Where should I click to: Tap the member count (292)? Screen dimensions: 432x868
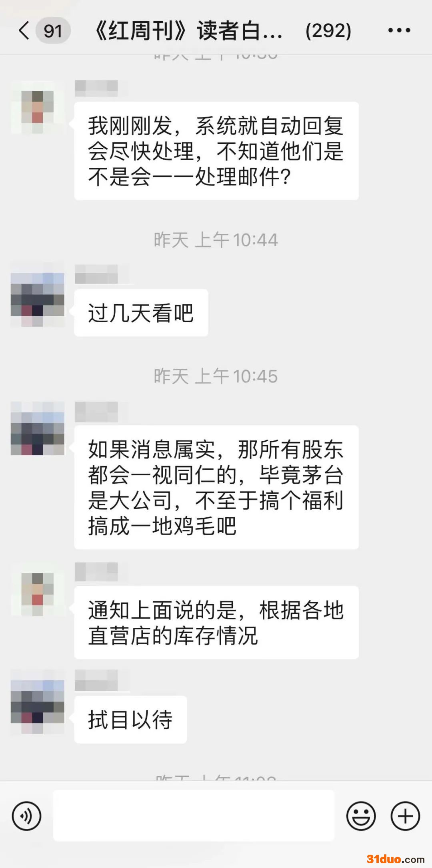[x=328, y=30]
